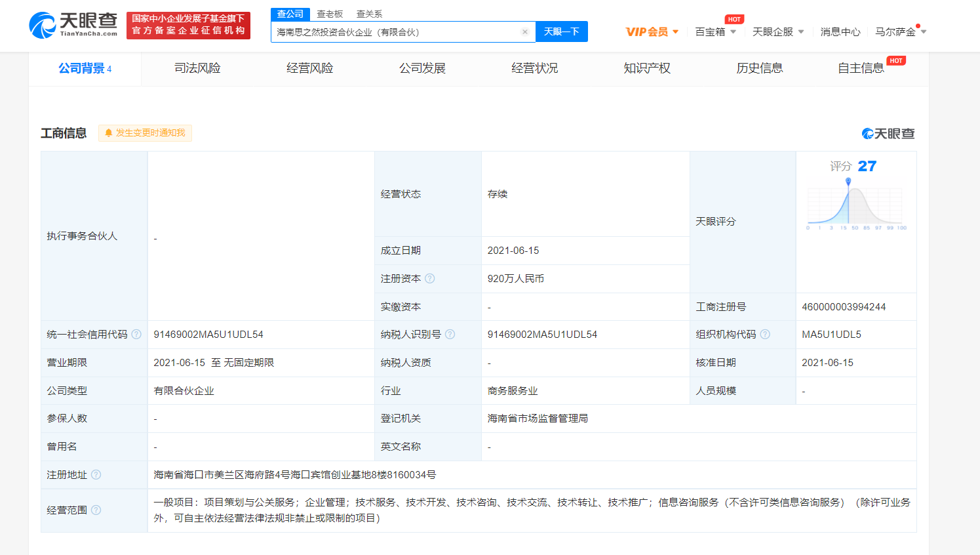Click the score value 27
This screenshot has width=980, height=555.
867,167
